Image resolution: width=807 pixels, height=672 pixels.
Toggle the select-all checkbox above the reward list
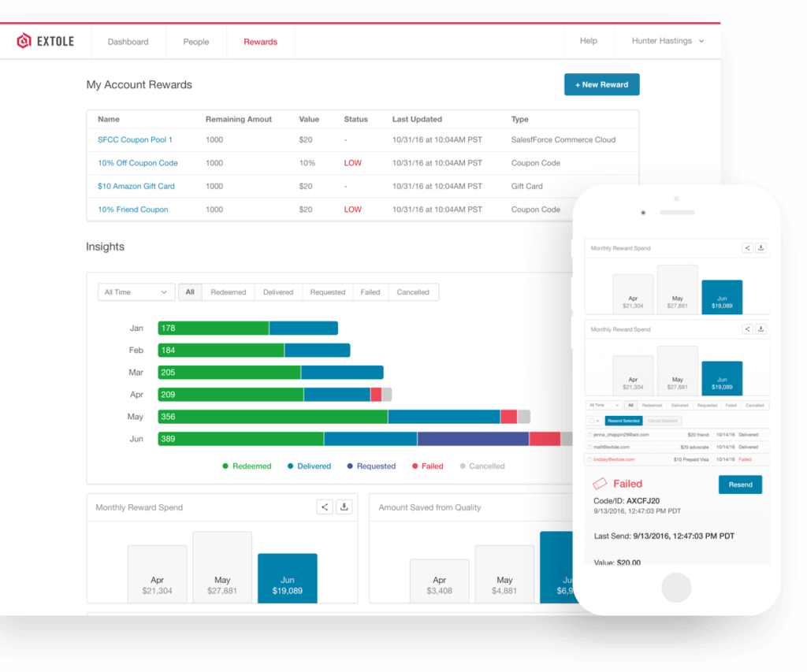point(590,421)
